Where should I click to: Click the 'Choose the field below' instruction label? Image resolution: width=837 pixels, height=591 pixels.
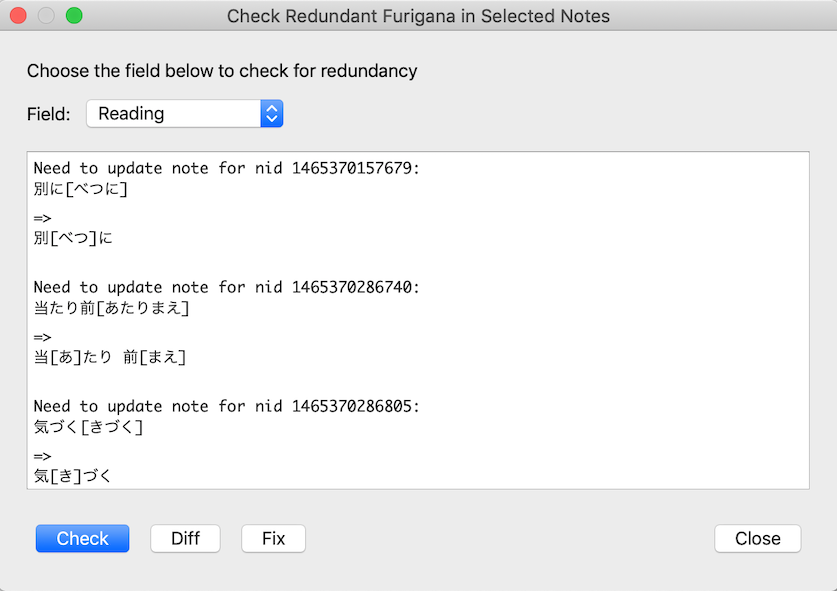pyautogui.click(x=222, y=71)
